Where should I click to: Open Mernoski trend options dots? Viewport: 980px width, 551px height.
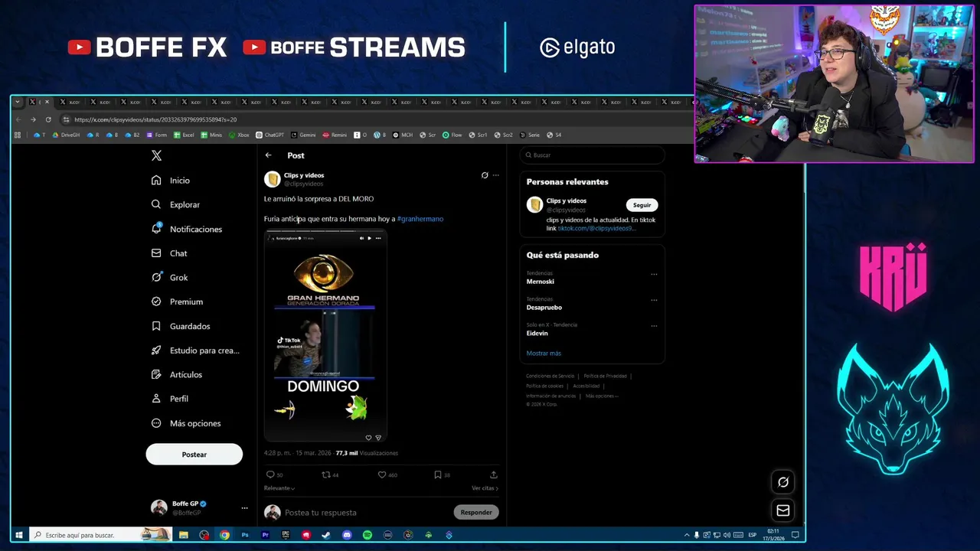coord(654,274)
